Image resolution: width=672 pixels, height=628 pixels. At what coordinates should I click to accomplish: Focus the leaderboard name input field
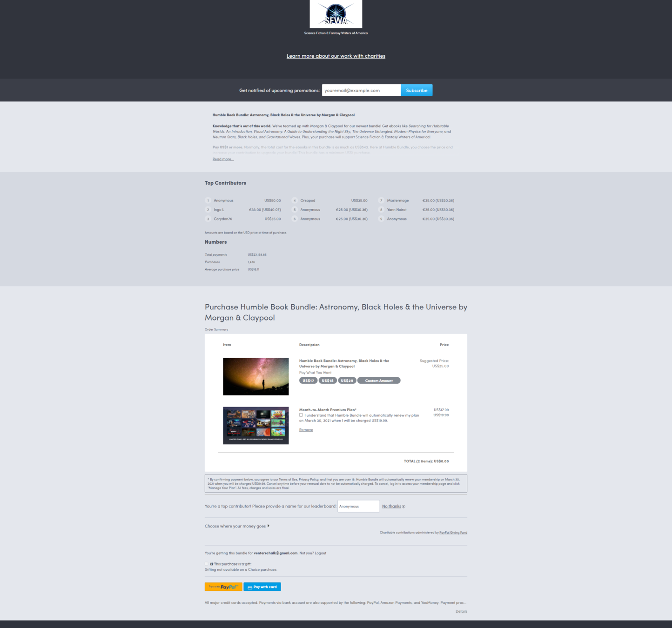(x=358, y=506)
